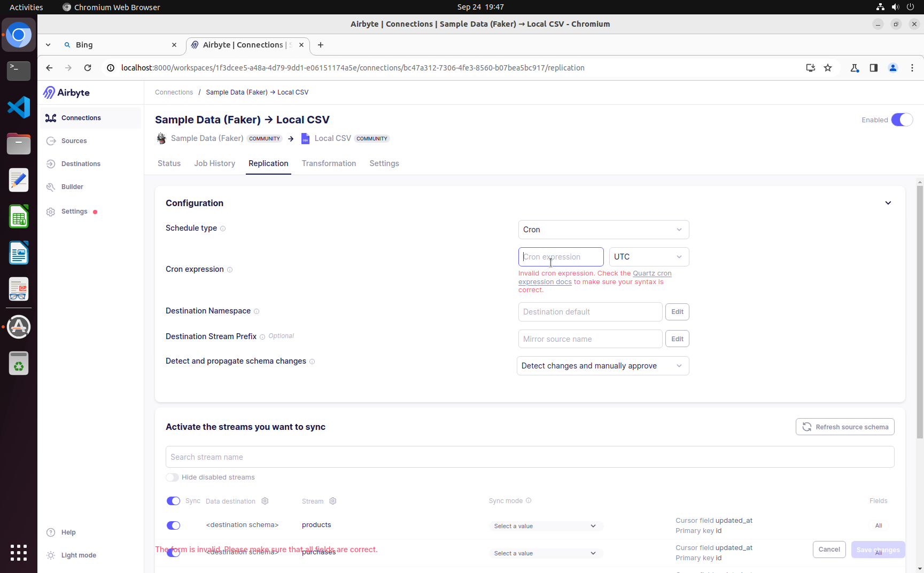Click the Stream column gear icon

pyautogui.click(x=333, y=501)
